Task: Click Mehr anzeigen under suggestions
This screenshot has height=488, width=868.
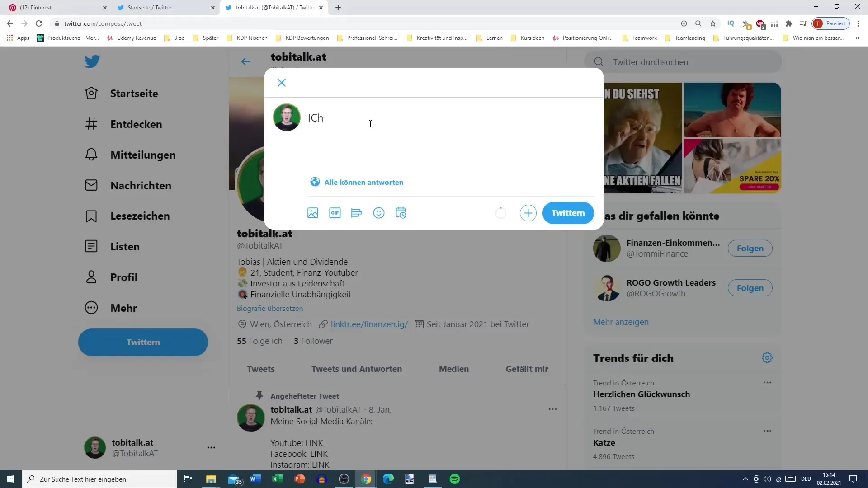Action: pos(621,322)
